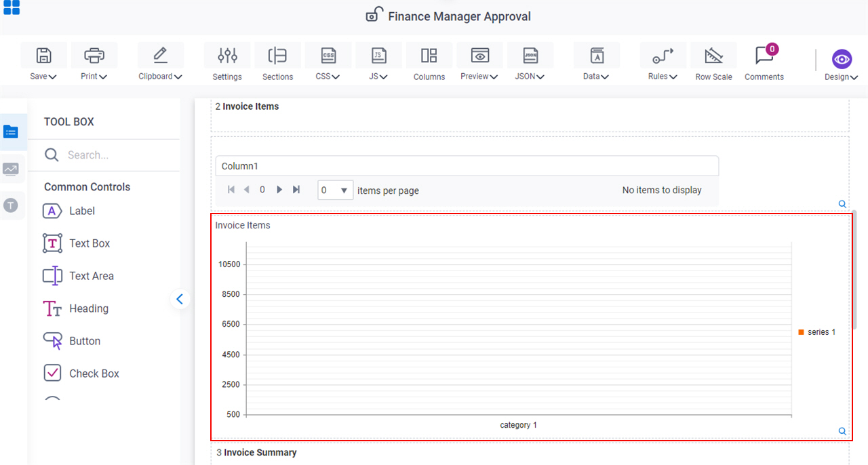Screen dimensions: 868x465
Task: Collapse the Tool Box panel arrow
Action: (x=180, y=299)
